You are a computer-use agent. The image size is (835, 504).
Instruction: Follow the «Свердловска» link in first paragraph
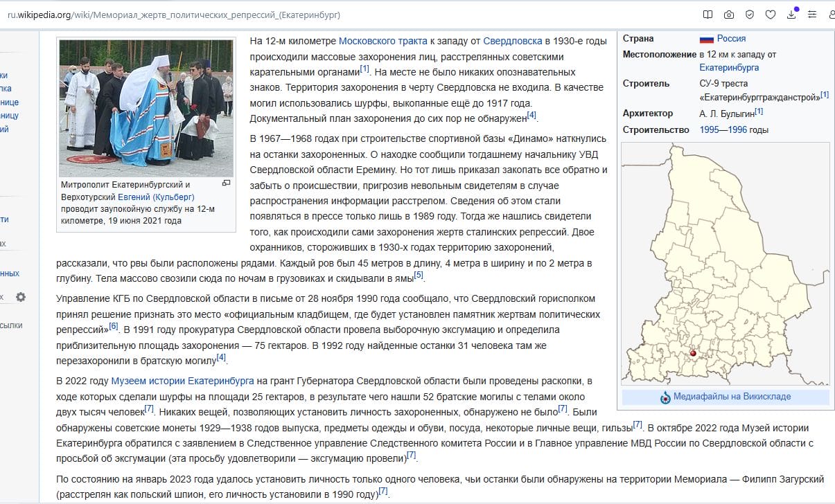[512, 41]
